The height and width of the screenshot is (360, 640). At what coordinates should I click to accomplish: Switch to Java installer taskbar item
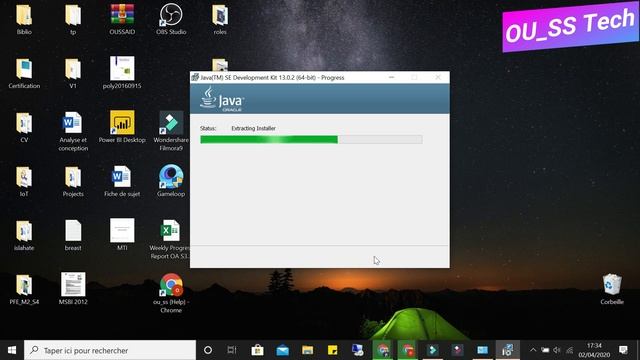[x=507, y=350]
